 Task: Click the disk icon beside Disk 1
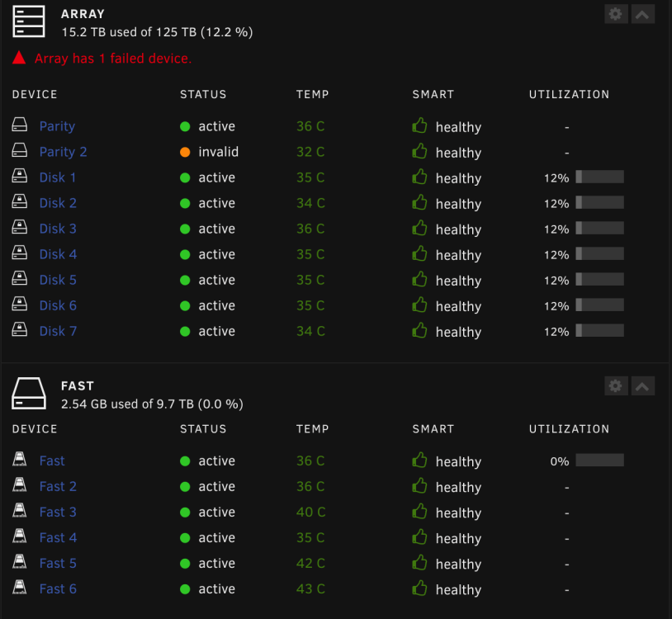coord(19,176)
